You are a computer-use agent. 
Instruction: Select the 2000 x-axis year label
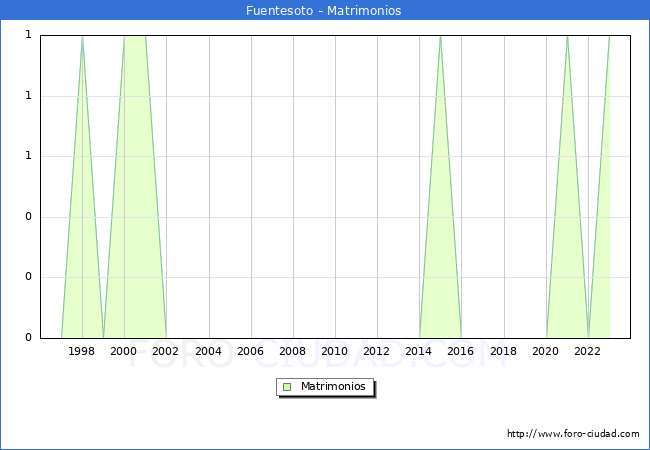point(124,351)
